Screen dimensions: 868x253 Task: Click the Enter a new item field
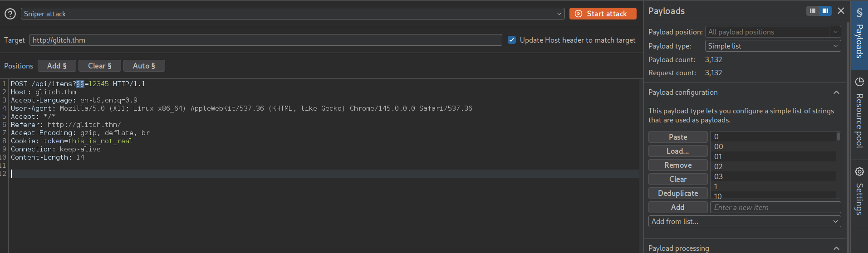[x=775, y=207]
